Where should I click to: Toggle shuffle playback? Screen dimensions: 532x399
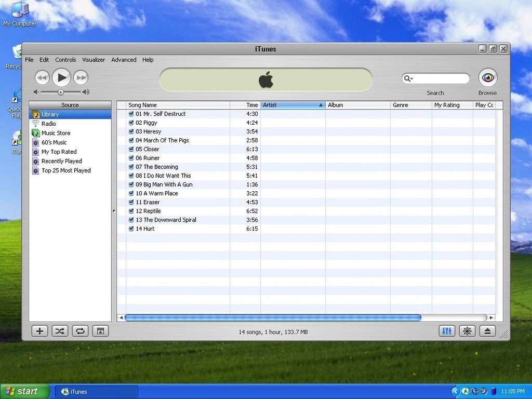[60, 331]
